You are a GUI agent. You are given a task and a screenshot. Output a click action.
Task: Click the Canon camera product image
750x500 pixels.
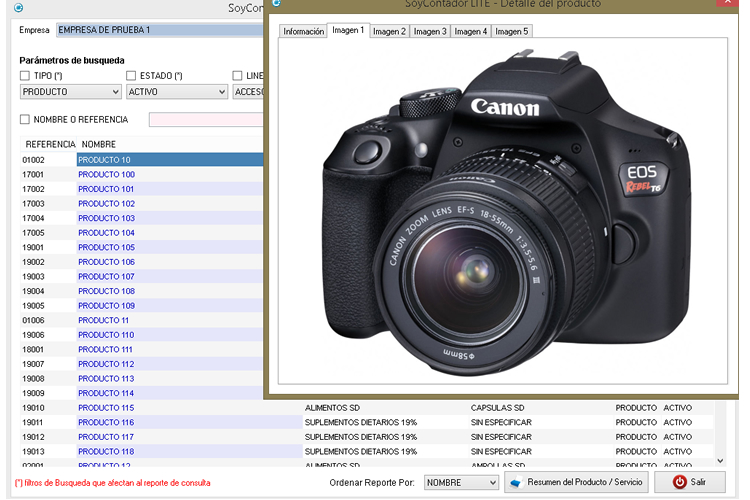[x=507, y=211]
